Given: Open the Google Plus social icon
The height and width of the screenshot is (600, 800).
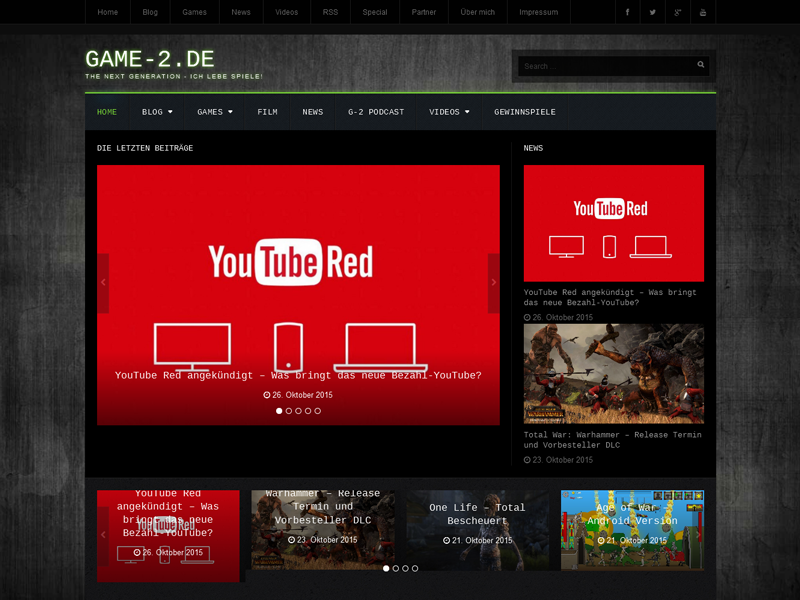Looking at the screenshot, I should (x=678, y=12).
